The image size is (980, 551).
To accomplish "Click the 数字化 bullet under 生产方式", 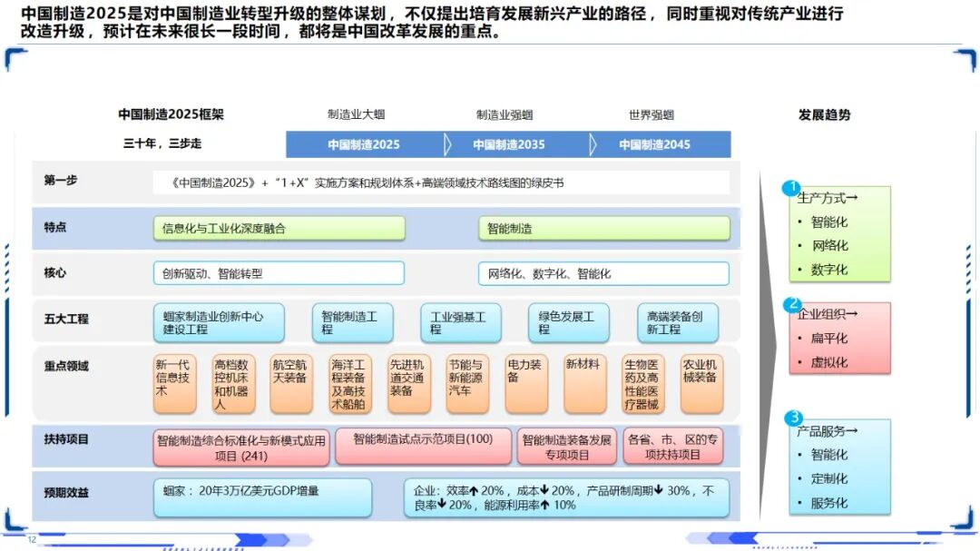I will point(829,271).
